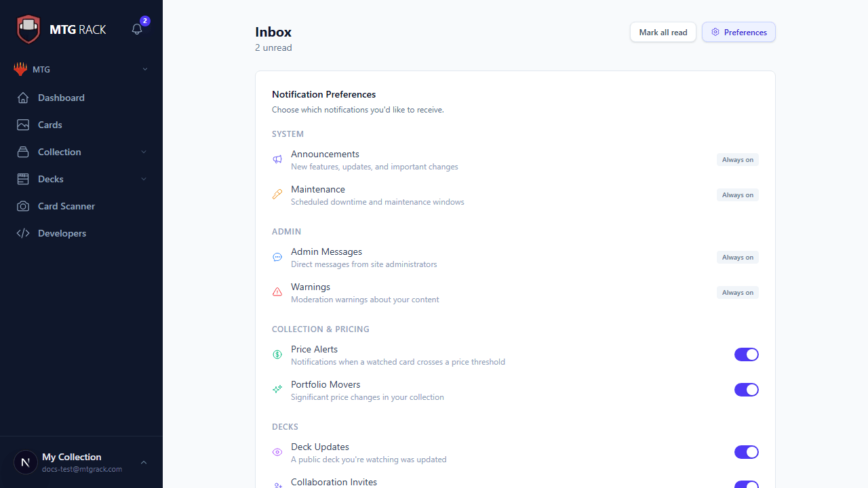The height and width of the screenshot is (488, 868).
Task: Click the Mark all read button
Action: pos(663,32)
